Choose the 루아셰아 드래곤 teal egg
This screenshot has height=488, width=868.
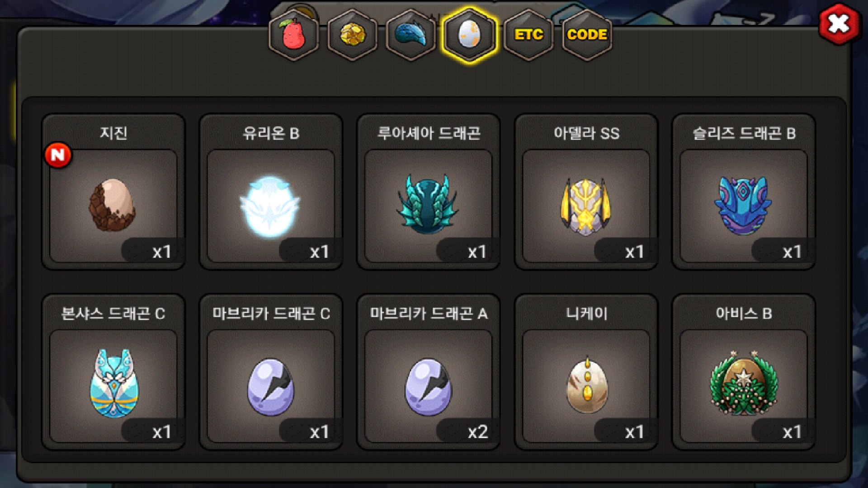[x=429, y=192]
